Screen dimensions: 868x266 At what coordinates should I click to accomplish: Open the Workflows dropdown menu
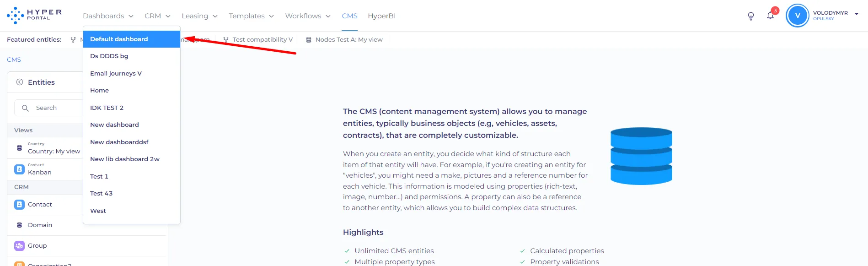[308, 16]
